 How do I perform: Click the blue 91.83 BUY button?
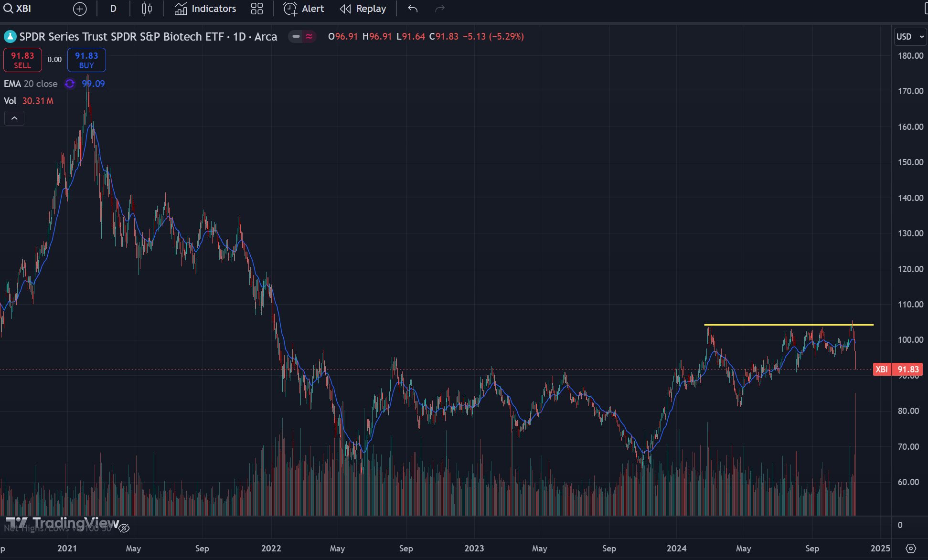tap(86, 60)
